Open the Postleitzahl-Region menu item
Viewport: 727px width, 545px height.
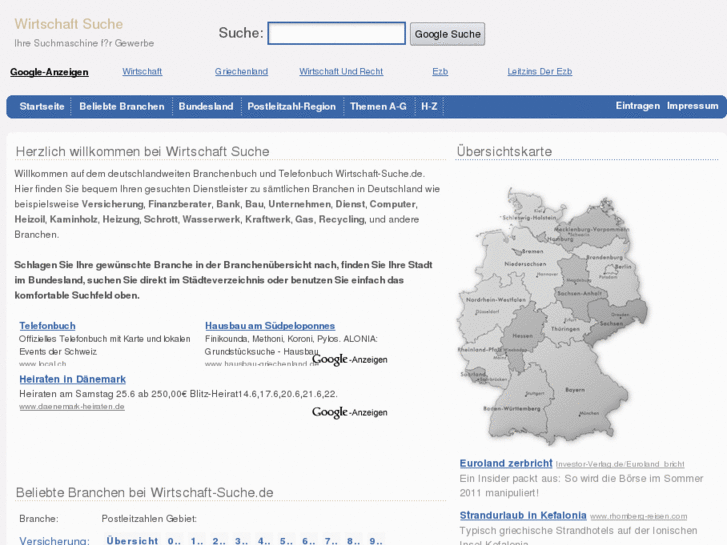pyautogui.click(x=292, y=106)
